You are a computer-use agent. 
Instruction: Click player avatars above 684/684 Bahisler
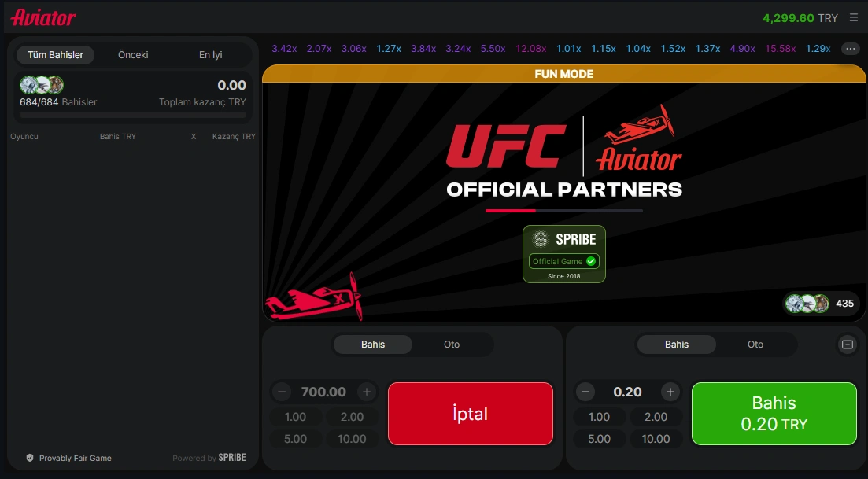pos(42,85)
